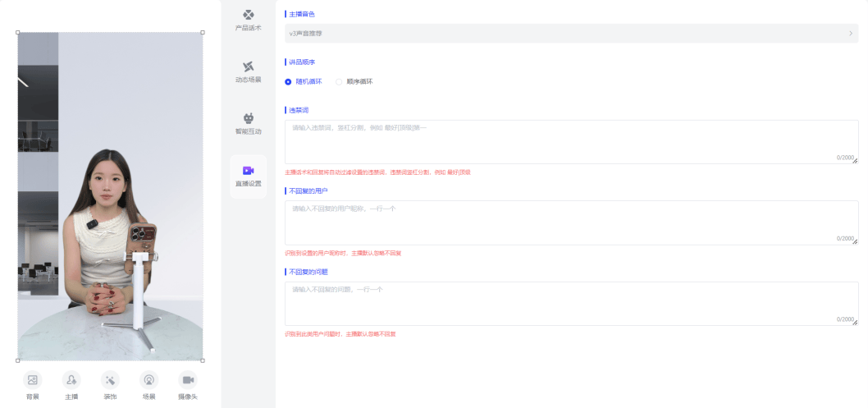Screen dimensions: 868x408
Task: Switch to the 产品话术 tab
Action: (249, 21)
